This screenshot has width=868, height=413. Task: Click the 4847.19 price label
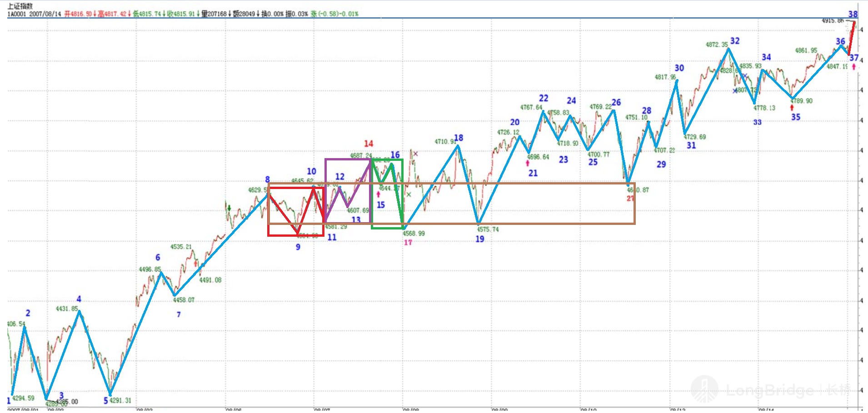[837, 66]
